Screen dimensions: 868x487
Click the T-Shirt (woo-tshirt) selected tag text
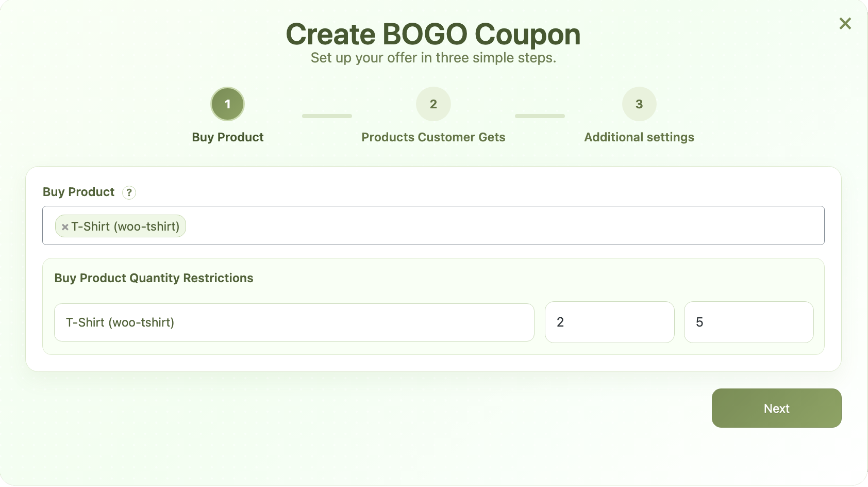[125, 226]
